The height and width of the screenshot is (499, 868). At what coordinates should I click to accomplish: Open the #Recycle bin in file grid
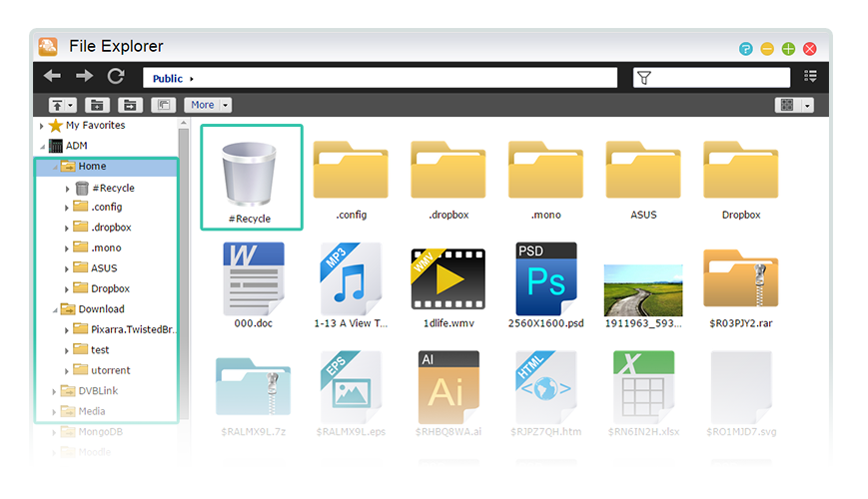click(251, 176)
